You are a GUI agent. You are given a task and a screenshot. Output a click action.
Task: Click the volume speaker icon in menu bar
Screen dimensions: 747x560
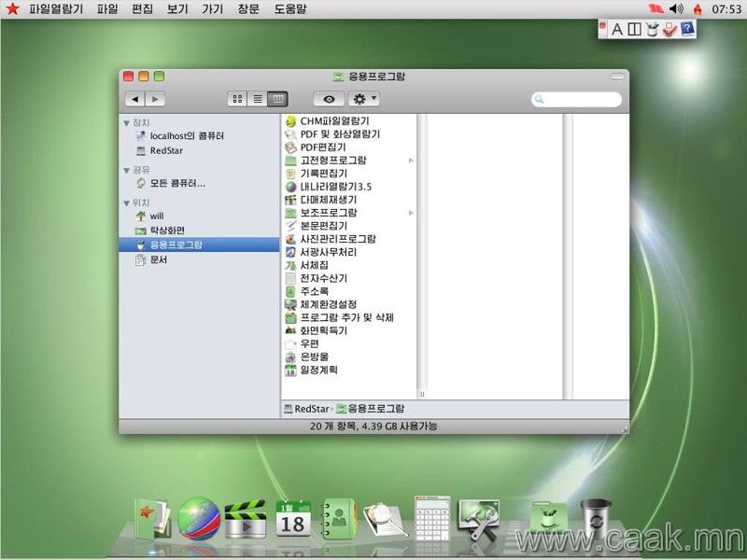click(x=676, y=9)
